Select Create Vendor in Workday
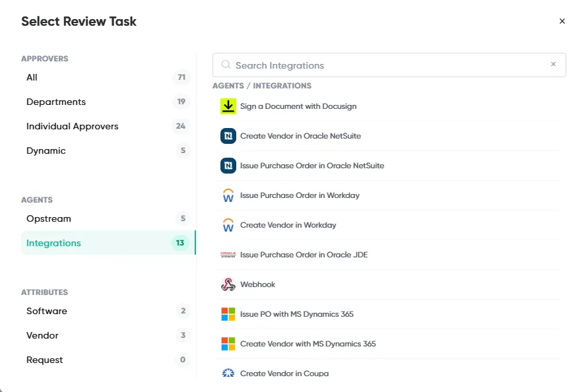 [389, 225]
